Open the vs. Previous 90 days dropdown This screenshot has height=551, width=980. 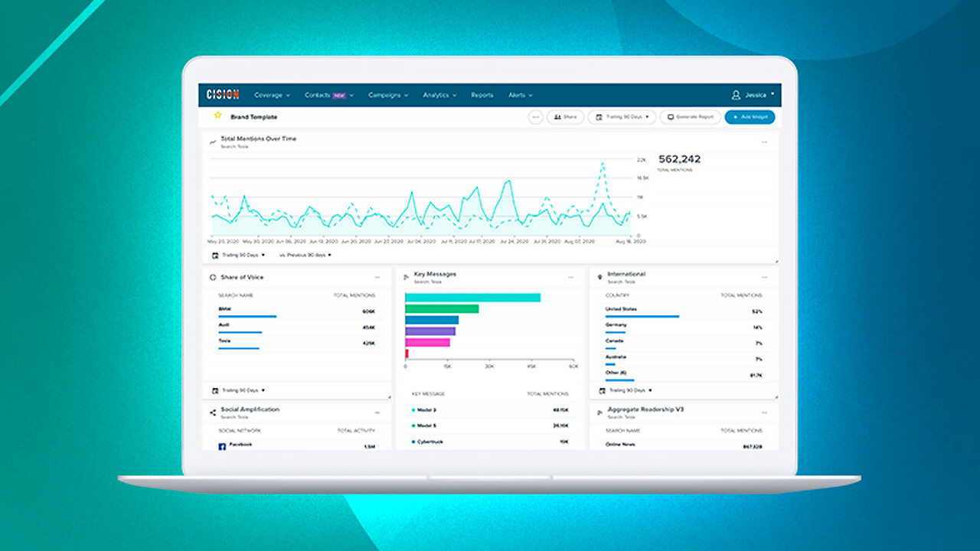tap(305, 255)
